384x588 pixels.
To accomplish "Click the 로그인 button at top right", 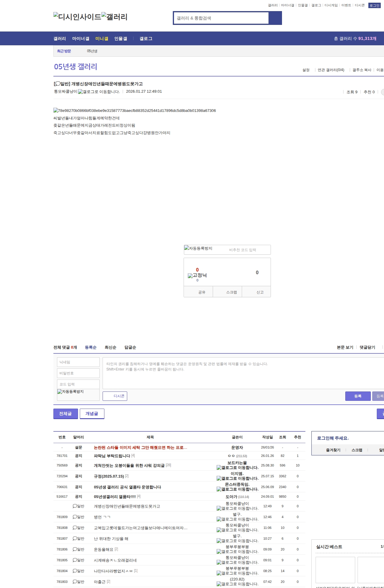I will [374, 5].
